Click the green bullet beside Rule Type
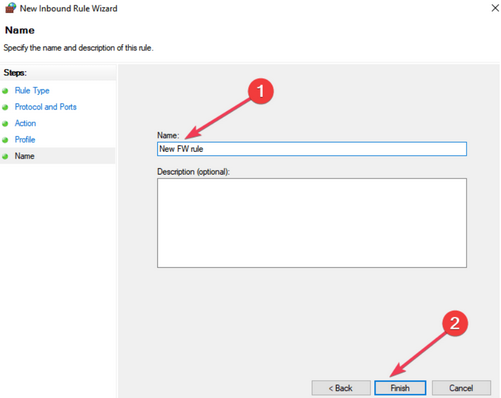Image resolution: width=501 pixels, height=398 pixels. (5, 91)
